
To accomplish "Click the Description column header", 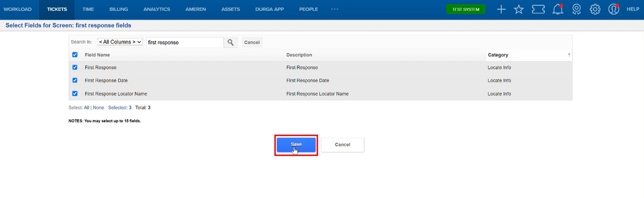I will coord(299,55).
